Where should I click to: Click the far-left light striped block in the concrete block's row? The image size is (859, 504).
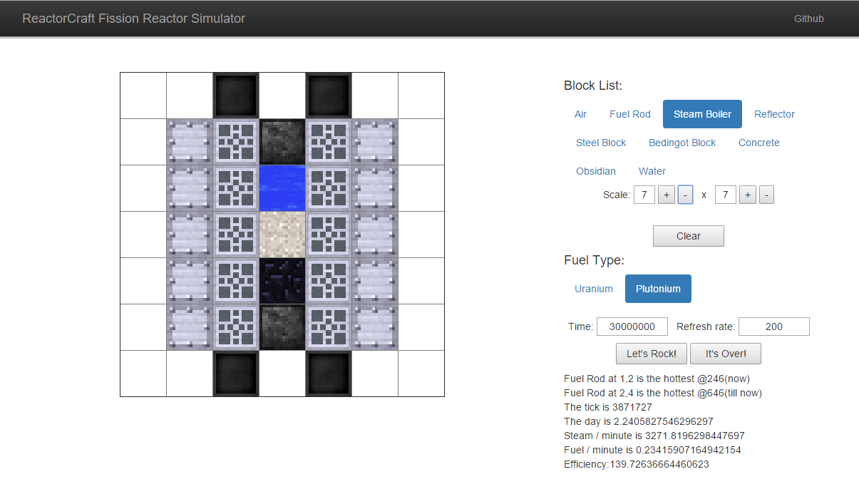(190, 235)
